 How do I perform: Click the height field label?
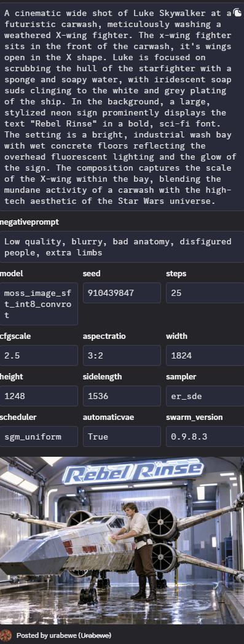click(12, 376)
